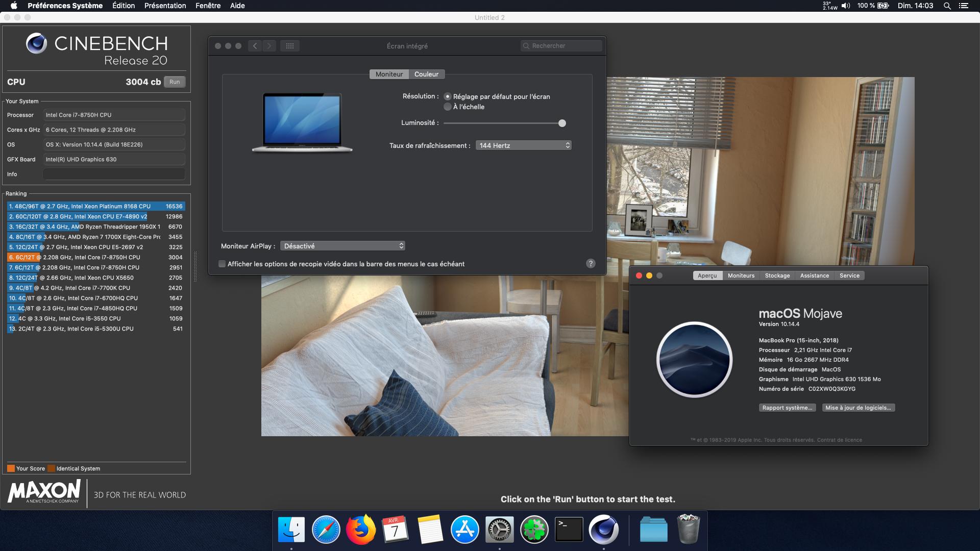Select ranking row Xeon CPU E7-4890 v2
Screen dimensions: 980x551
pyautogui.click(x=96, y=216)
